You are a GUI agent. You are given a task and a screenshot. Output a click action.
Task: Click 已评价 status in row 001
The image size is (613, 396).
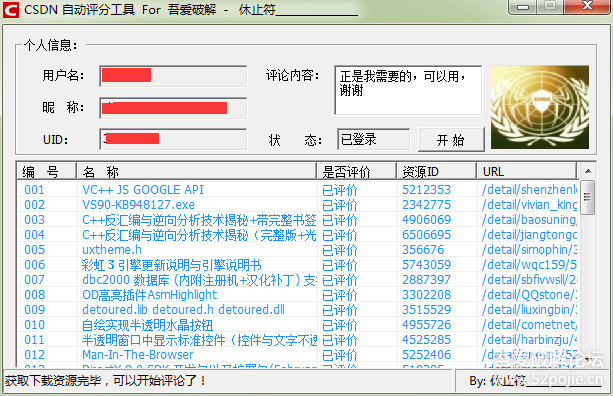pyautogui.click(x=340, y=190)
